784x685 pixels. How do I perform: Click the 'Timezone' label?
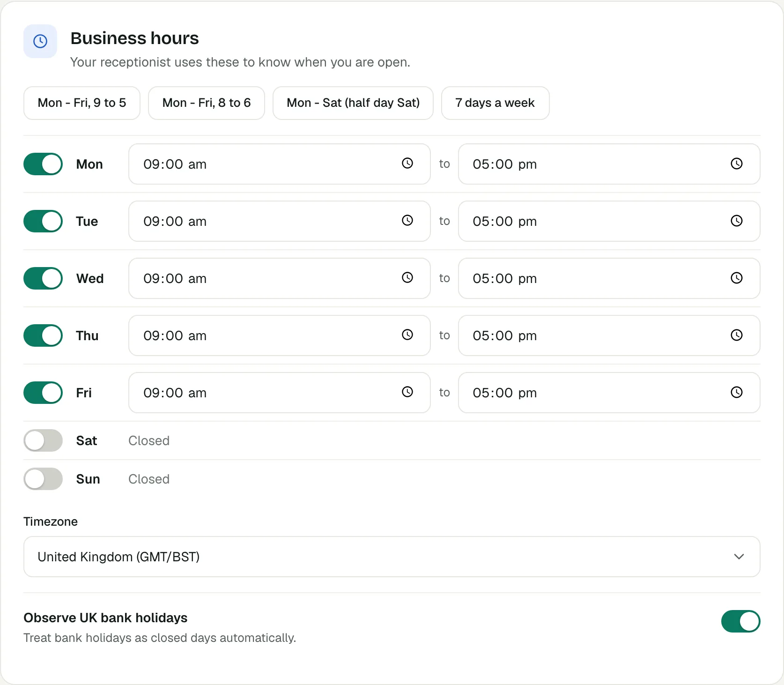click(x=51, y=521)
